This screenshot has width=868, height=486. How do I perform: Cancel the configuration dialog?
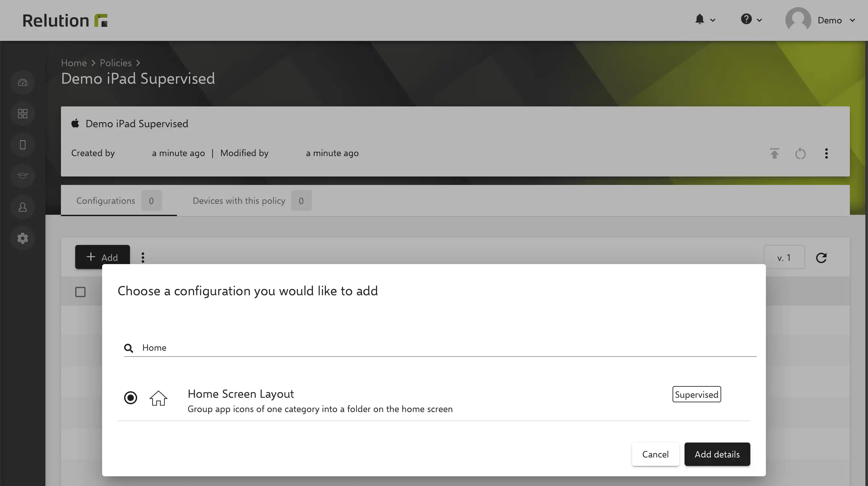tap(655, 454)
